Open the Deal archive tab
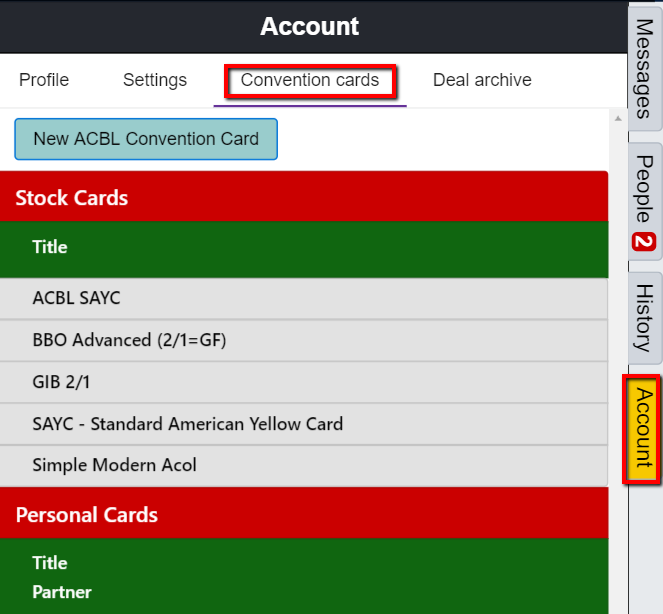The height and width of the screenshot is (614, 663). tap(482, 80)
